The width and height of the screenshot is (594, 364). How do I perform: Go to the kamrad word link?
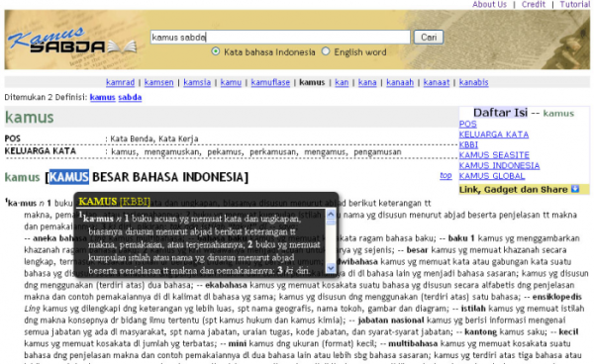[120, 82]
